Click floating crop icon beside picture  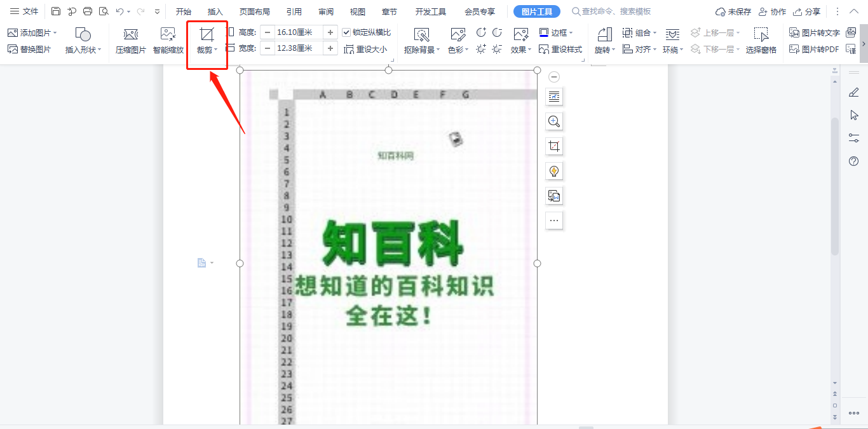tap(554, 146)
